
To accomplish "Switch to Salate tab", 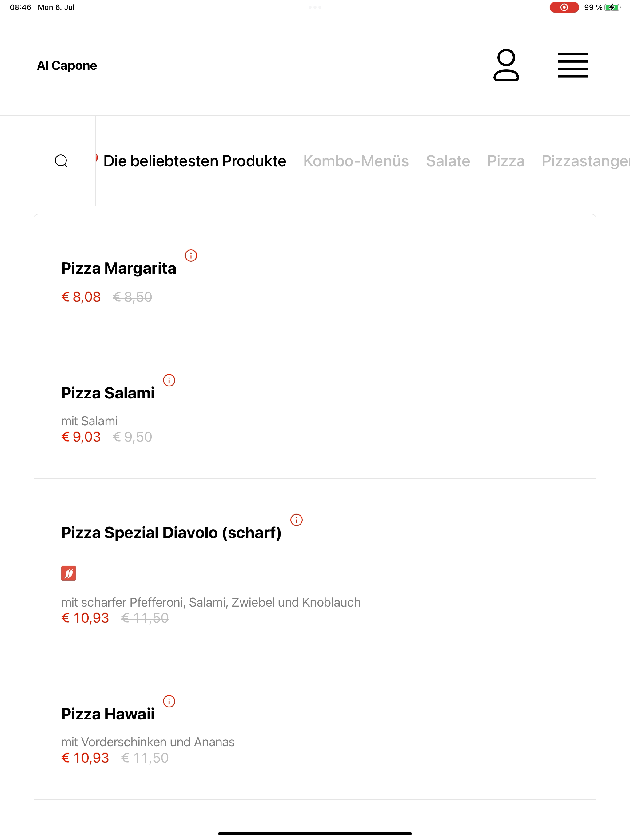I will click(x=448, y=161).
